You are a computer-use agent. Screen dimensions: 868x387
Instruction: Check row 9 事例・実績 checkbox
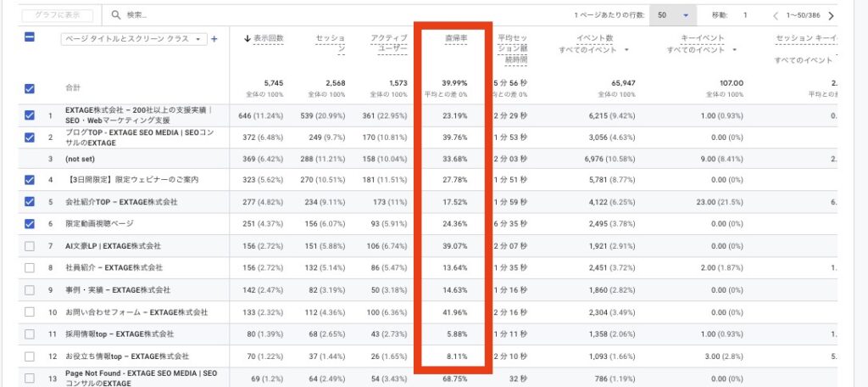tap(30, 290)
